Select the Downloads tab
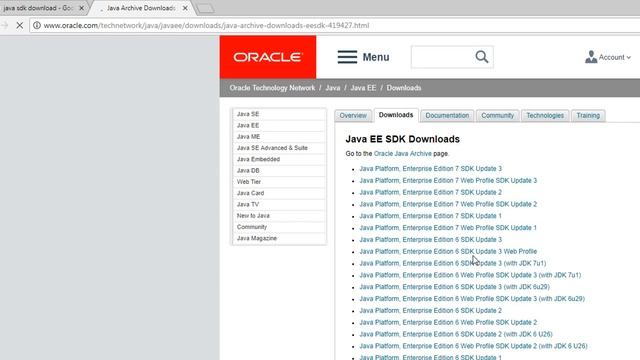Screen dimensions: 640x360 click(396, 115)
